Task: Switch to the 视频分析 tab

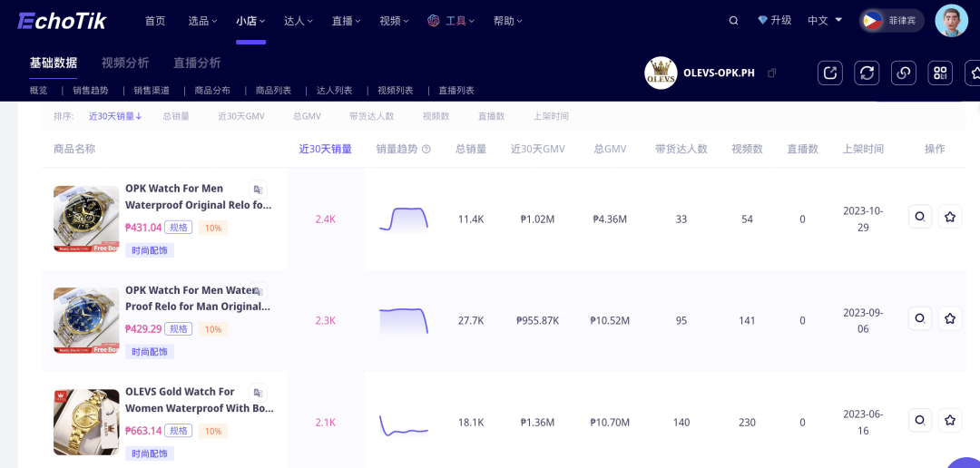Action: (125, 63)
